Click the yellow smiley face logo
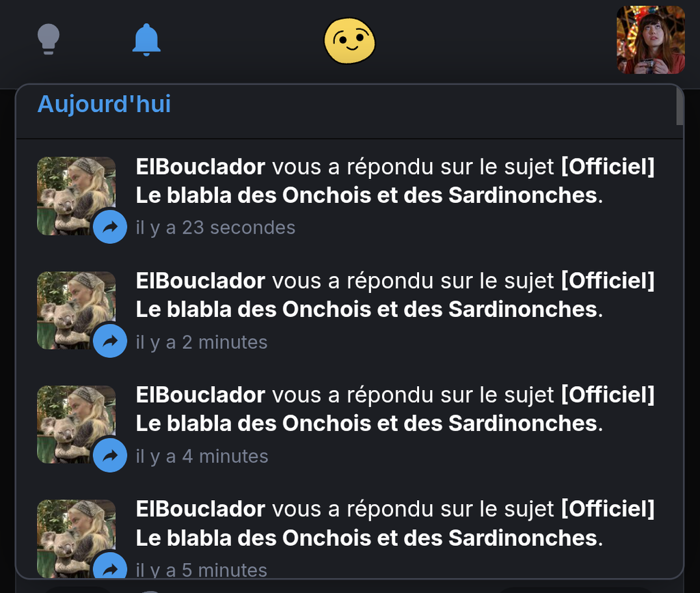 349,40
